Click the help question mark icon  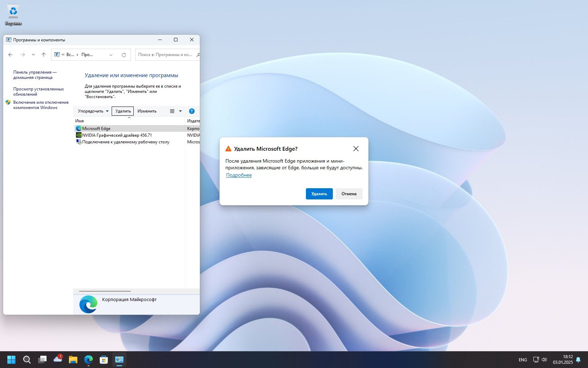pyautogui.click(x=191, y=111)
